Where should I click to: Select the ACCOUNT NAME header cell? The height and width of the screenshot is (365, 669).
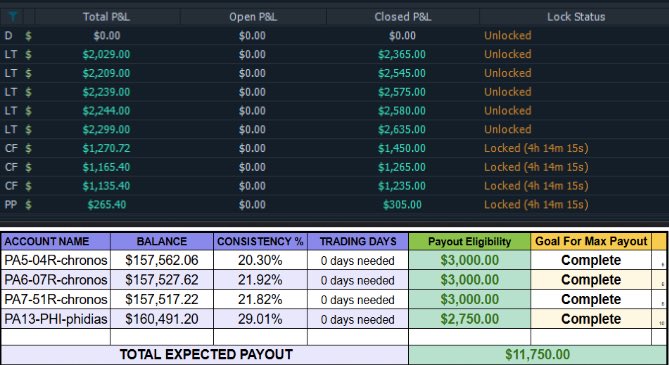coord(55,241)
